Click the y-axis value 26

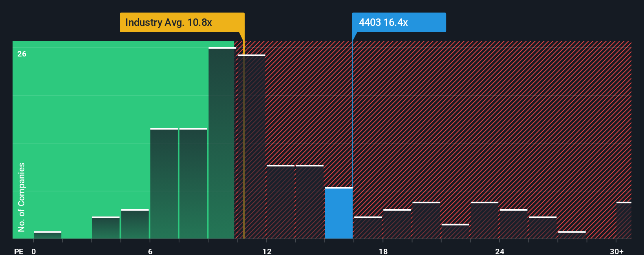[22, 54]
